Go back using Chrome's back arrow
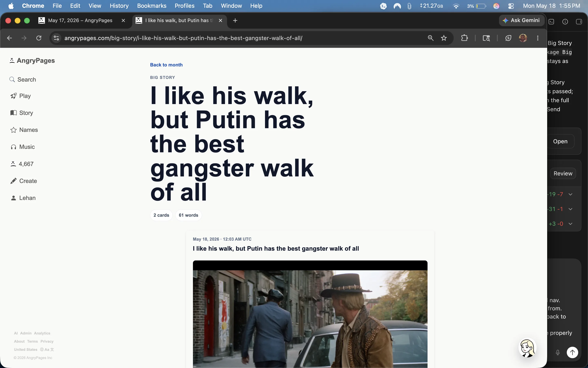Image resolution: width=588 pixels, height=368 pixels. [x=9, y=38]
